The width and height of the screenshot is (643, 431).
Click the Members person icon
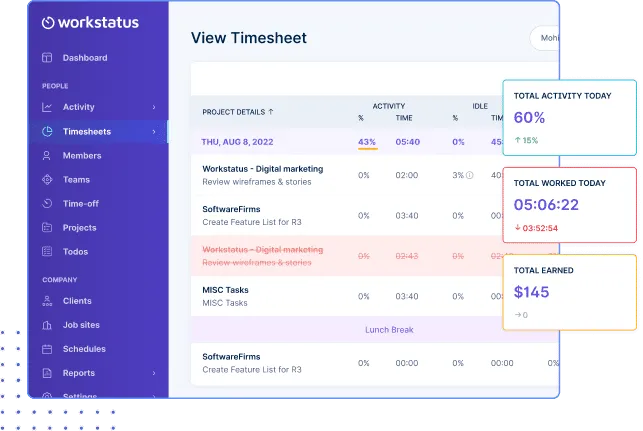pos(47,156)
